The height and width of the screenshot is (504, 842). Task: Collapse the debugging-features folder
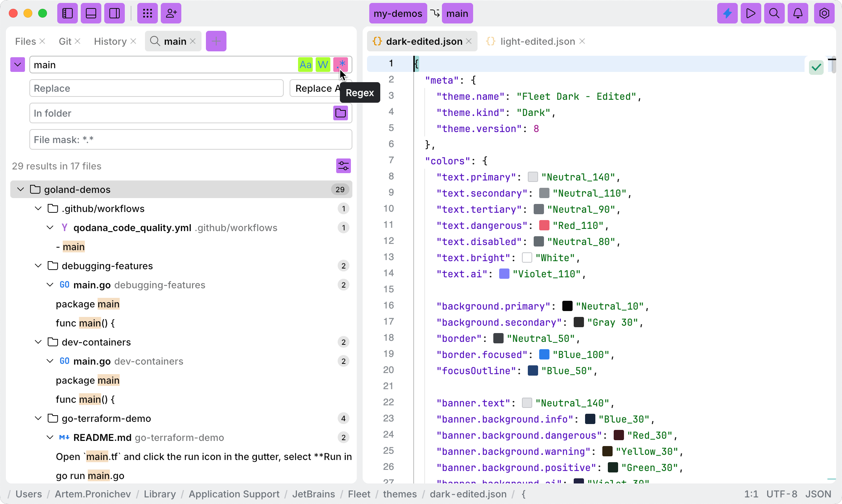pyautogui.click(x=38, y=266)
